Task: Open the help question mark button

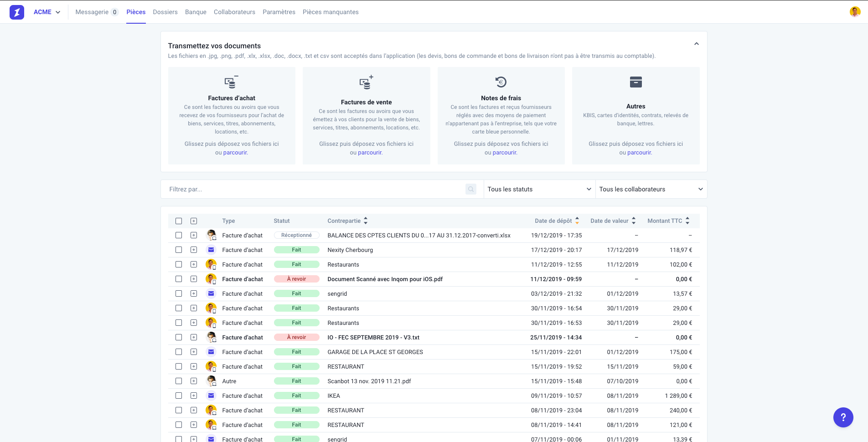Action: coord(843,417)
